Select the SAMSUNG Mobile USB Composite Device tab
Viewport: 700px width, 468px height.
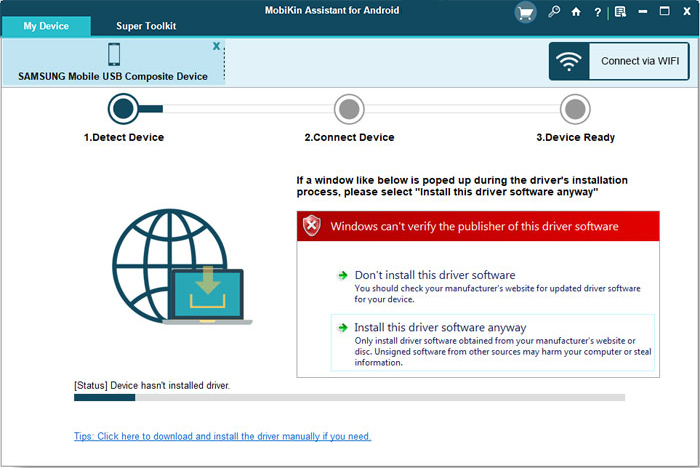tap(112, 62)
